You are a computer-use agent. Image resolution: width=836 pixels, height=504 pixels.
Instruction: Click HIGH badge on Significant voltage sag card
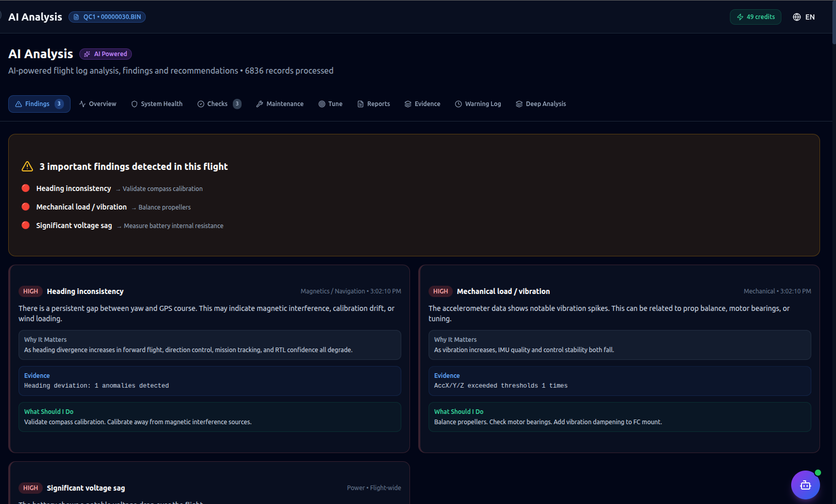(30, 488)
